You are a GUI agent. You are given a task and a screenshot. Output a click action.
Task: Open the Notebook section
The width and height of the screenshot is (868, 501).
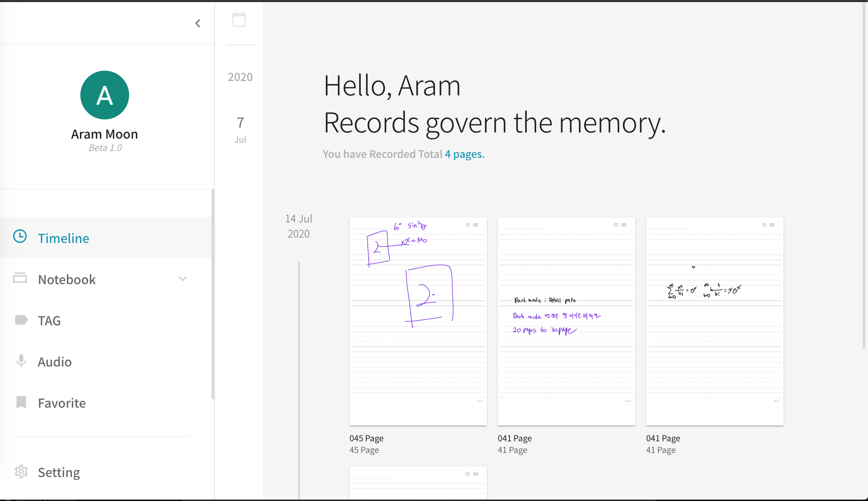pyautogui.click(x=106, y=279)
